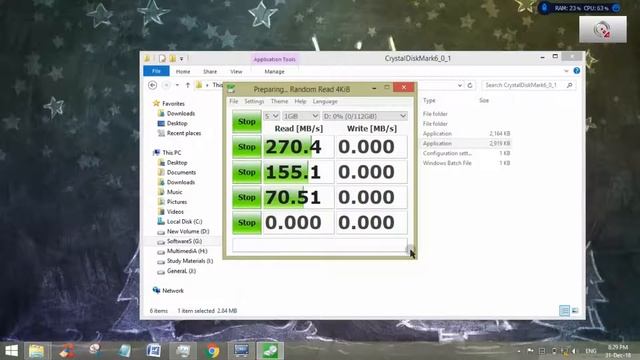Click the 155.1 read result value
The image size is (640, 360).
298,172
